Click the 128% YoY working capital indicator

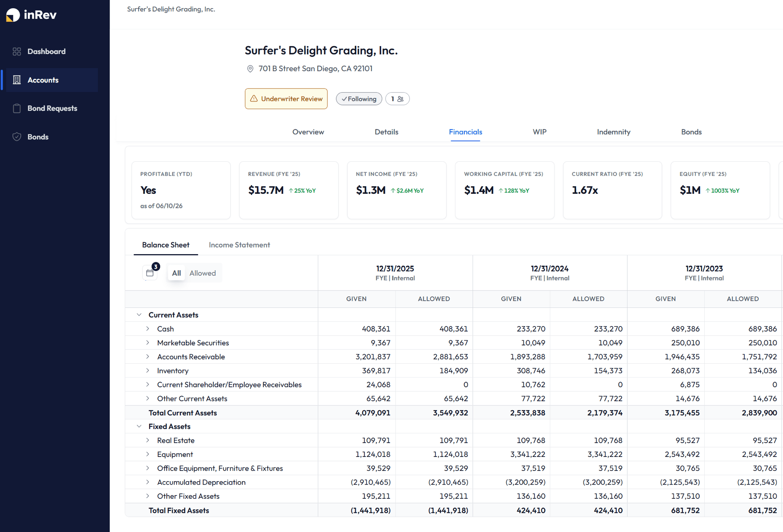click(x=514, y=191)
